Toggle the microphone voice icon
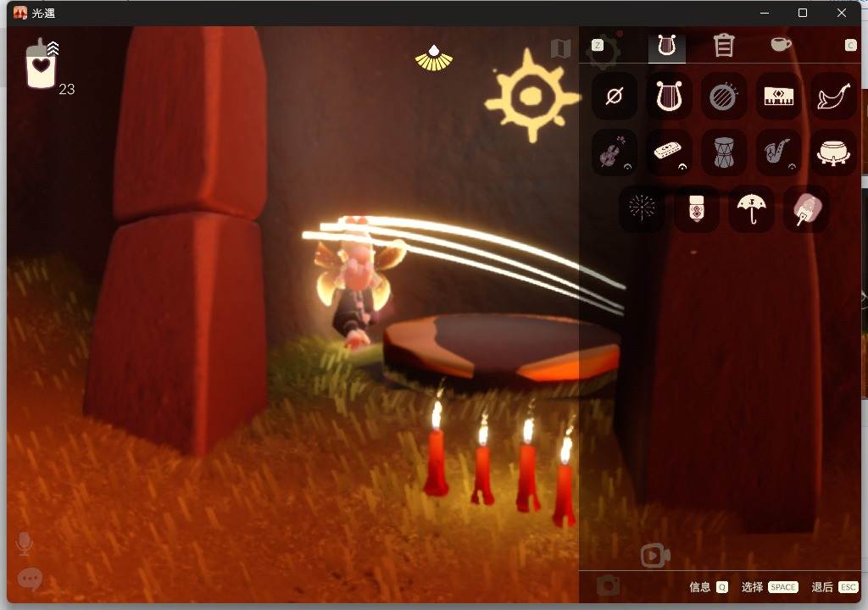The height and width of the screenshot is (610, 868). (24, 544)
